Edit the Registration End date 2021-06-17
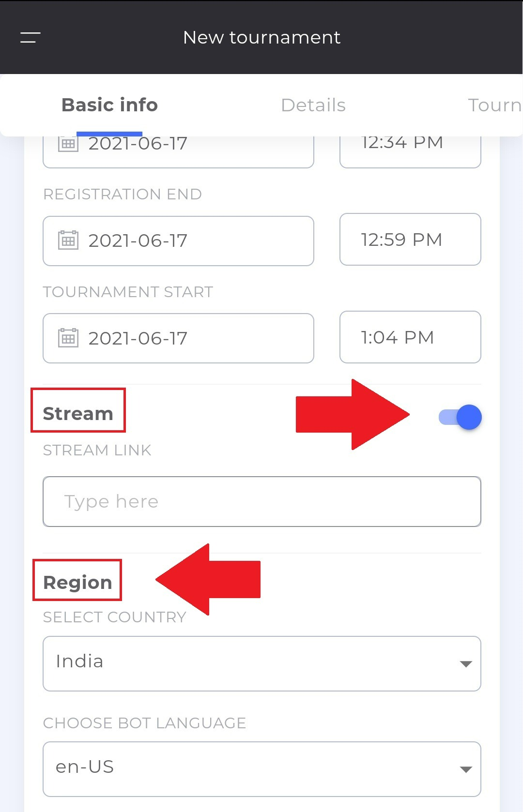The height and width of the screenshot is (812, 523). tap(178, 241)
